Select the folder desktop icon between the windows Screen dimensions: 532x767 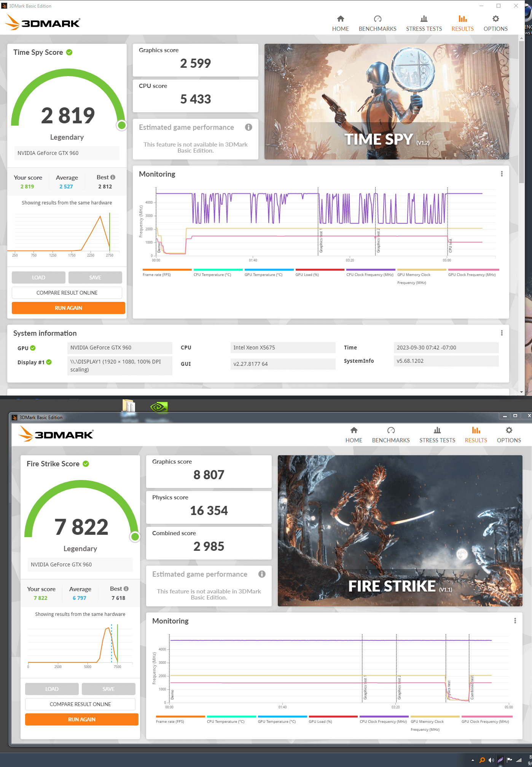tap(129, 406)
